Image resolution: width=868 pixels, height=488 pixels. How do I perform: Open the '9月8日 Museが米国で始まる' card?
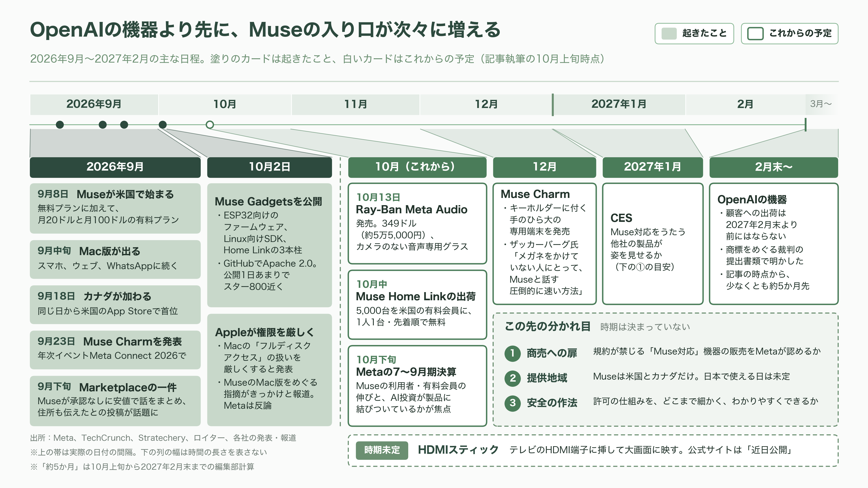(115, 209)
